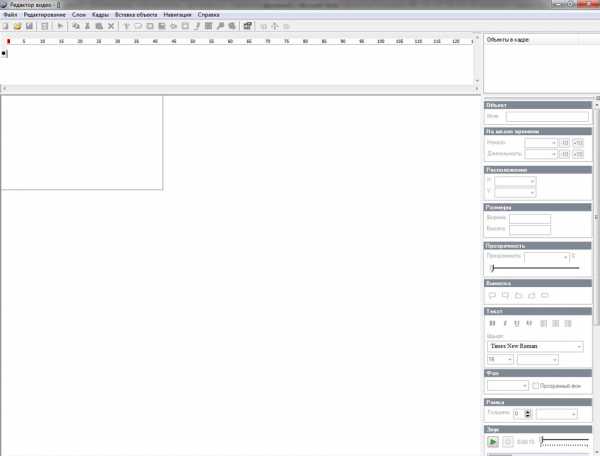Click the dark windows icon in toolbar
Viewport: 600px width, 456px height.
point(248,26)
